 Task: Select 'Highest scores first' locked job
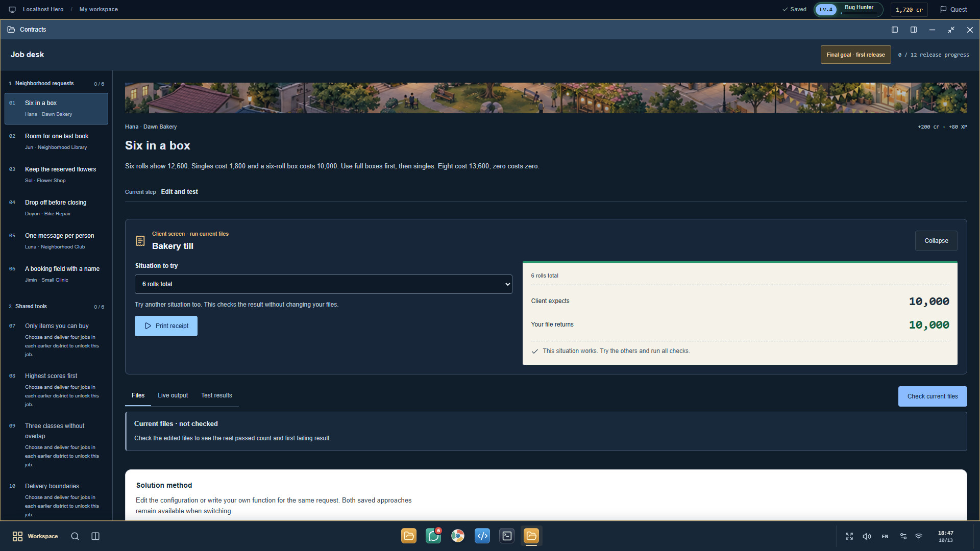(56, 390)
